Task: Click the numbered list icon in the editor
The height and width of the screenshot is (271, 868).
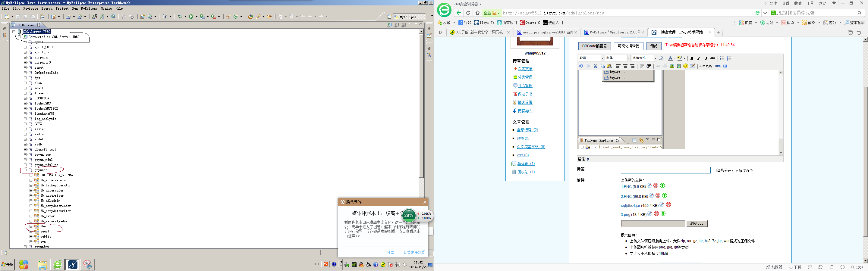Action: pyautogui.click(x=729, y=58)
